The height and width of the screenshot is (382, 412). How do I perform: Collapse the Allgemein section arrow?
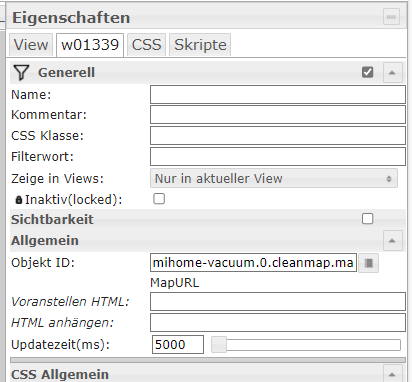click(392, 240)
